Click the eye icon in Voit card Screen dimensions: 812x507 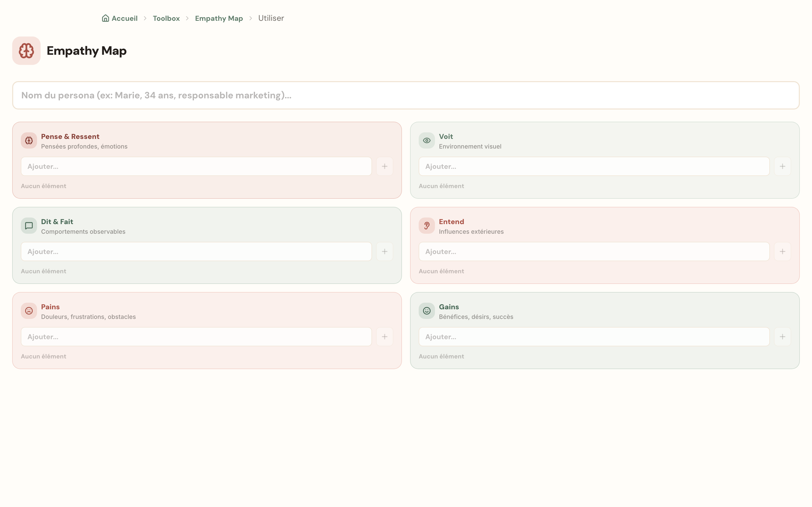[x=427, y=140]
